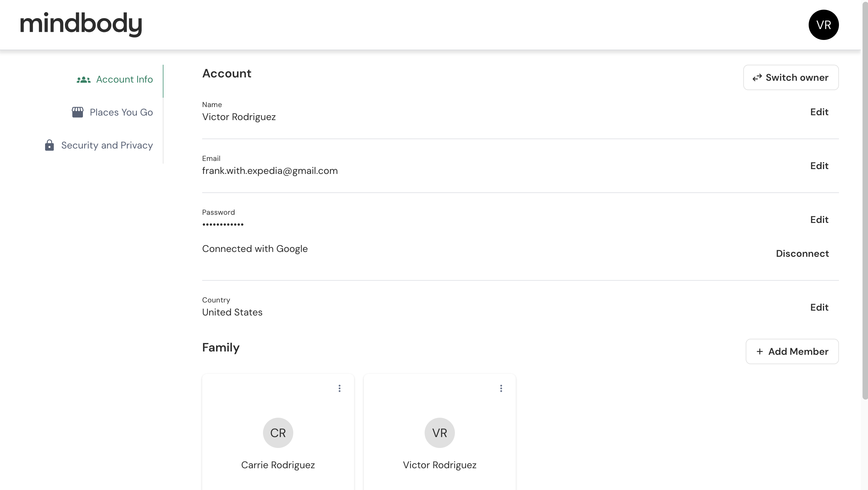The width and height of the screenshot is (868, 490).
Task: Select the Account Info tab
Action: click(115, 80)
